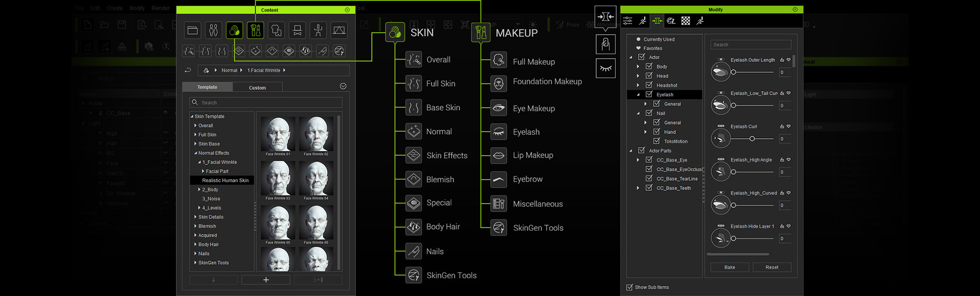Click the Morph tab icon in Modify

tap(657, 21)
